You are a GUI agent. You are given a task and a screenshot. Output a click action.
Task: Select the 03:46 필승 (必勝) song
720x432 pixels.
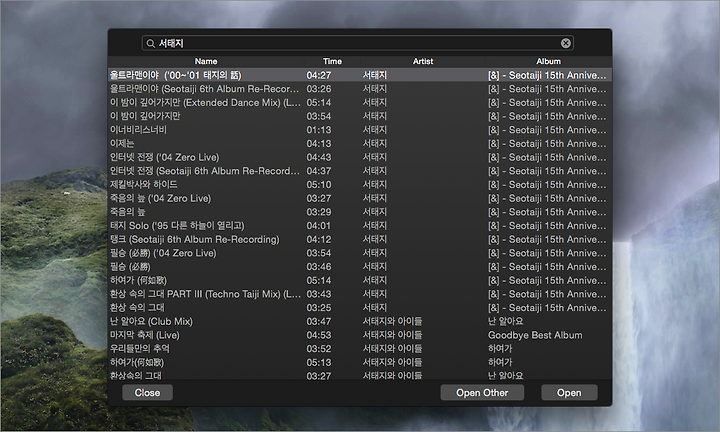click(x=360, y=267)
